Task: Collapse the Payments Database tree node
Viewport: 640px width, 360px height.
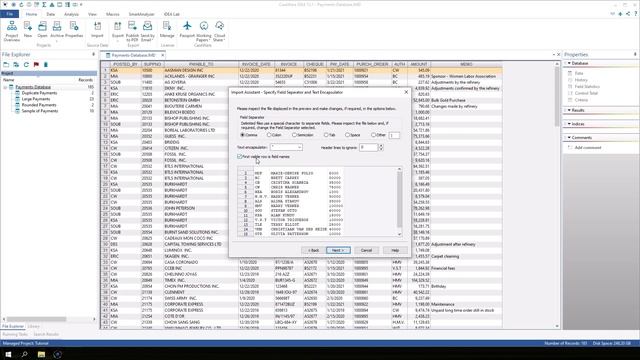Action: 5,87
